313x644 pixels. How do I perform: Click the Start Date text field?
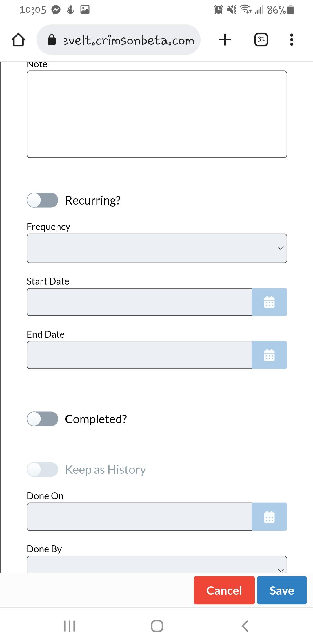pos(139,302)
